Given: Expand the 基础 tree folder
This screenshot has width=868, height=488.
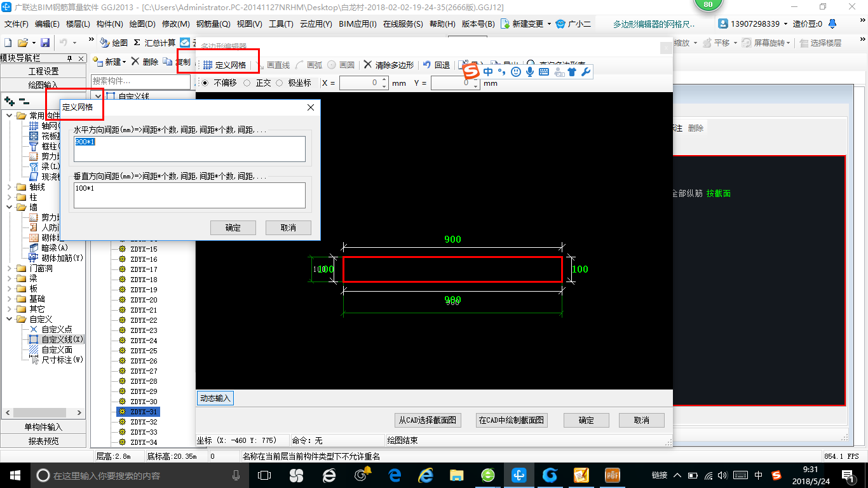Looking at the screenshot, I should pyautogui.click(x=10, y=299).
